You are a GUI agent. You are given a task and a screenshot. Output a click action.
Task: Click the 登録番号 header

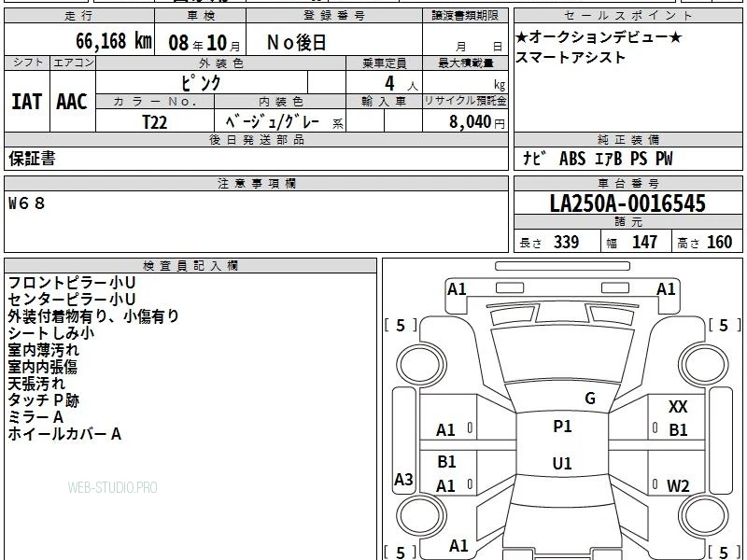334,16
